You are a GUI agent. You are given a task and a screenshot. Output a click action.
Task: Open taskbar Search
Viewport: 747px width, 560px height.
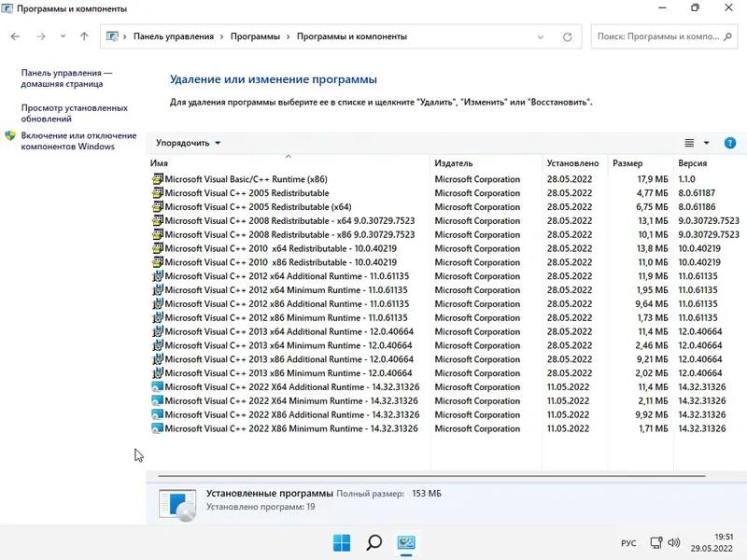[373, 542]
